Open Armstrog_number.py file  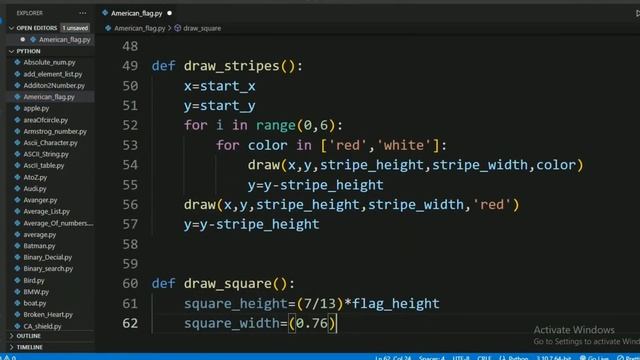tap(55, 131)
